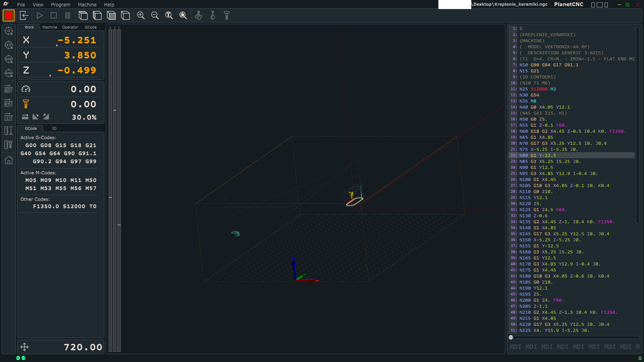644x362 pixels.
Task: Click the Home machine house icon
Action: tap(9, 160)
